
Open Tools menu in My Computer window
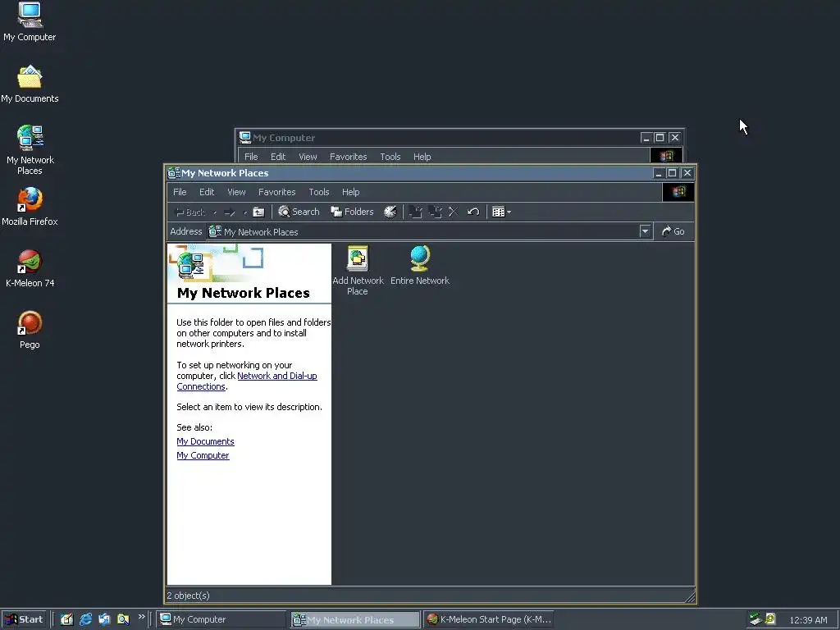click(390, 157)
